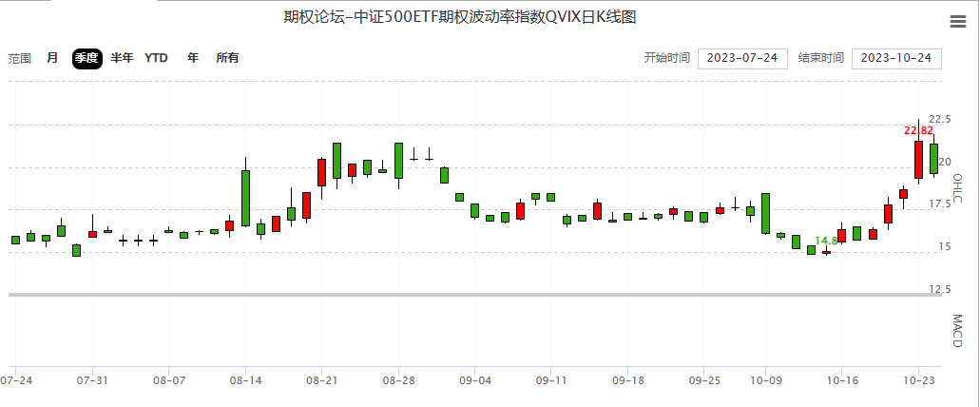Click the x-axis label 10-16

842,380
